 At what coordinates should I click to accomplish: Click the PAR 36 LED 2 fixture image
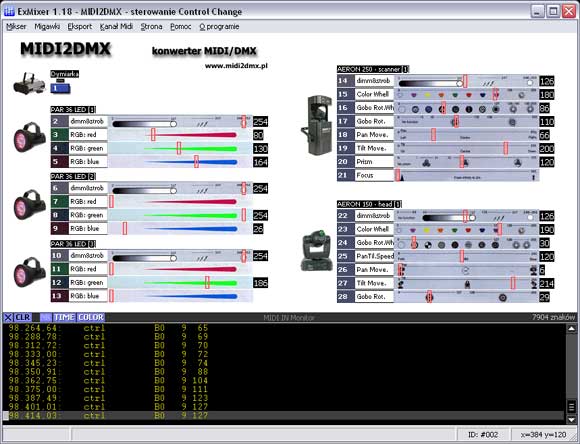pyautogui.click(x=29, y=205)
